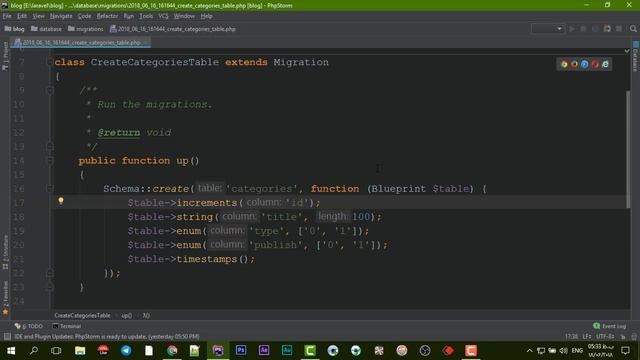This screenshot has height=360, width=640.
Task: Open the run configuration dropdown
Action: pos(548,29)
